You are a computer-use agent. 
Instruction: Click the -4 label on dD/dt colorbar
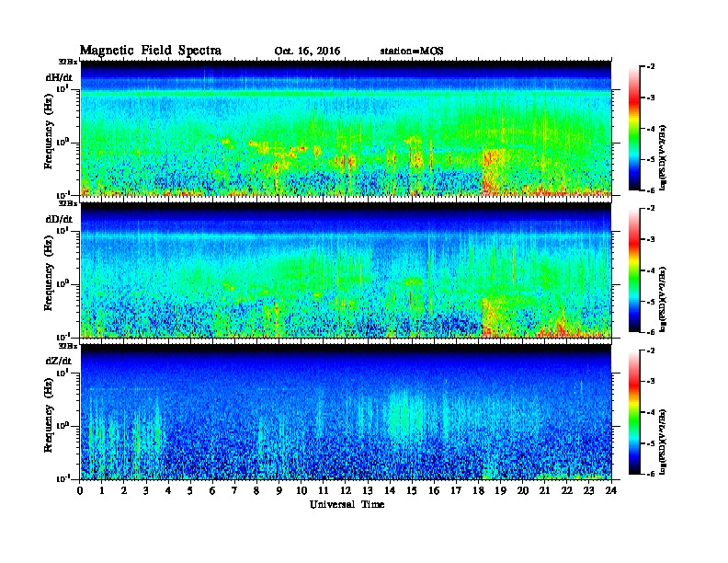(x=651, y=270)
